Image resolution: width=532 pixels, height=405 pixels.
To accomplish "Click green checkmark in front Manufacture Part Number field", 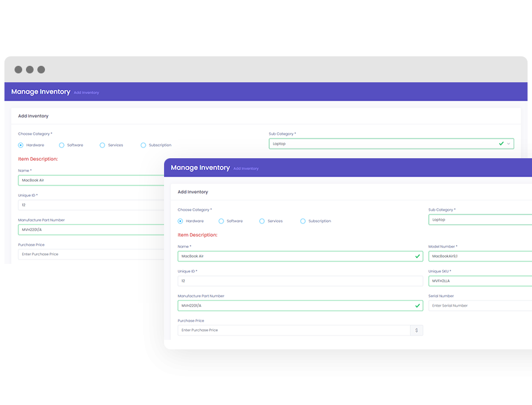I will 417,306.
